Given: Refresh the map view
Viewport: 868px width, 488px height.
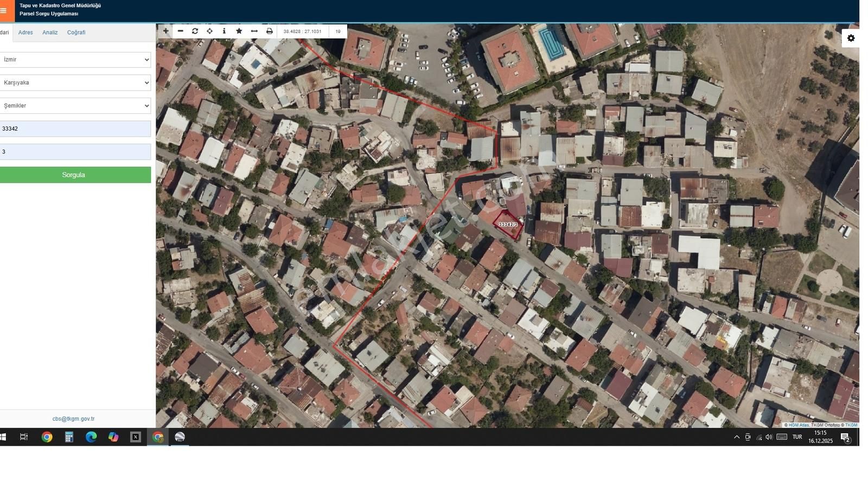Looking at the screenshot, I should tap(195, 31).
